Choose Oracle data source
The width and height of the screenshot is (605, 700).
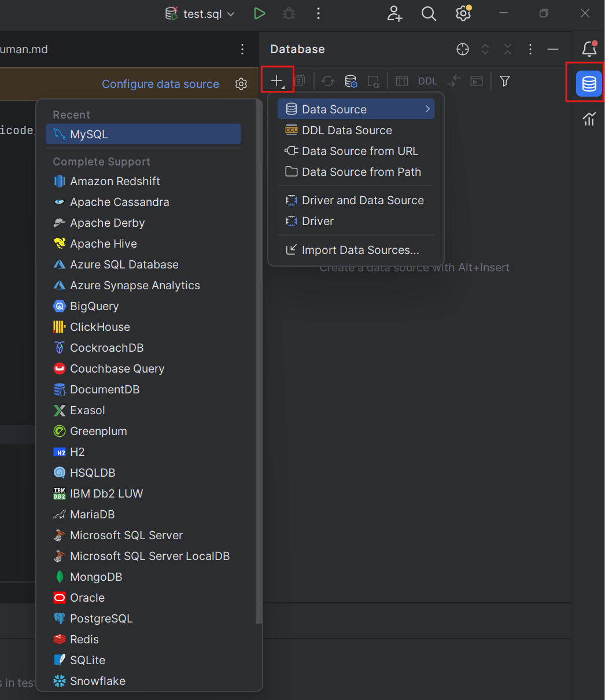143,598
